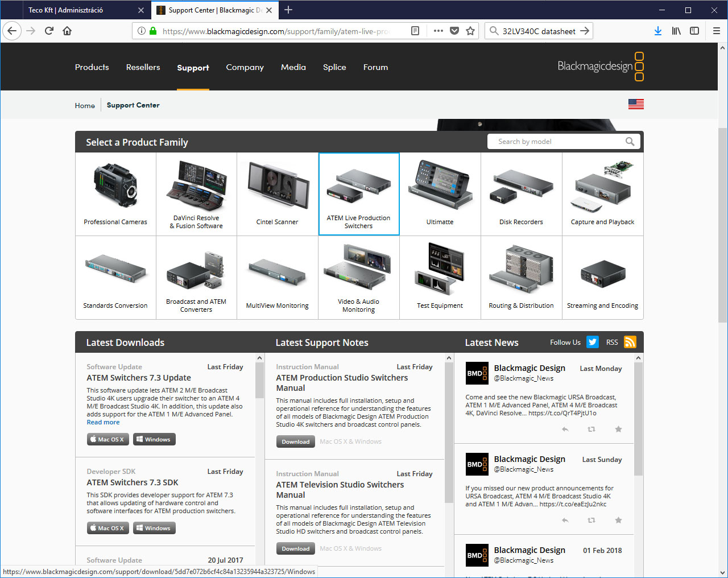The image size is (728, 578).
Task: Open the Media nav item
Action: click(293, 67)
